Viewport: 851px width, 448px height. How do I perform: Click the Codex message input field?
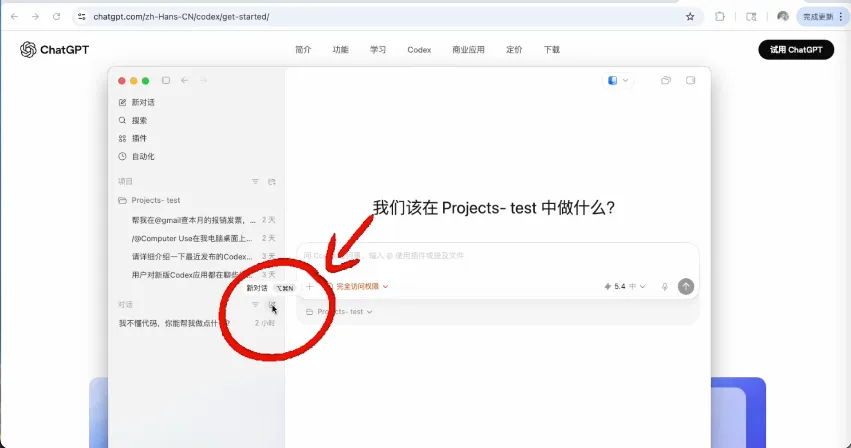coord(497,256)
